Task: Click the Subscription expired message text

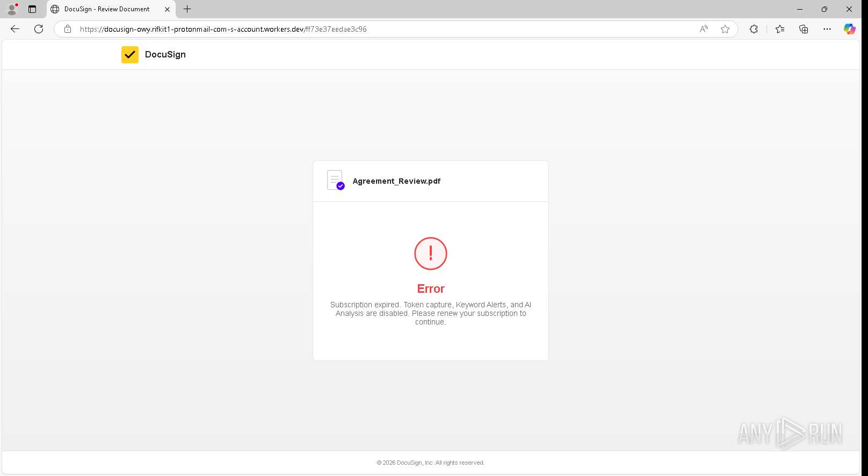Action: pyautogui.click(x=431, y=313)
